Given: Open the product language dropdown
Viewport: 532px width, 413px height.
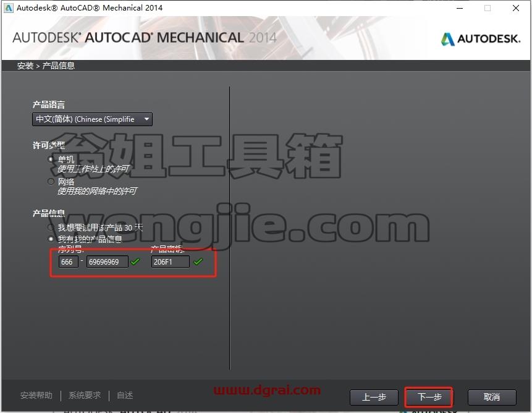Looking at the screenshot, I should click(x=92, y=119).
